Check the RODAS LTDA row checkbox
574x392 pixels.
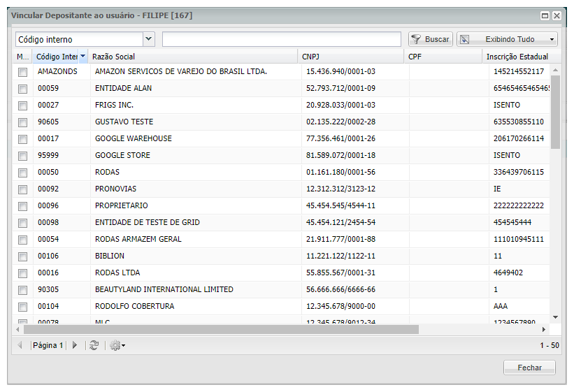click(22, 273)
